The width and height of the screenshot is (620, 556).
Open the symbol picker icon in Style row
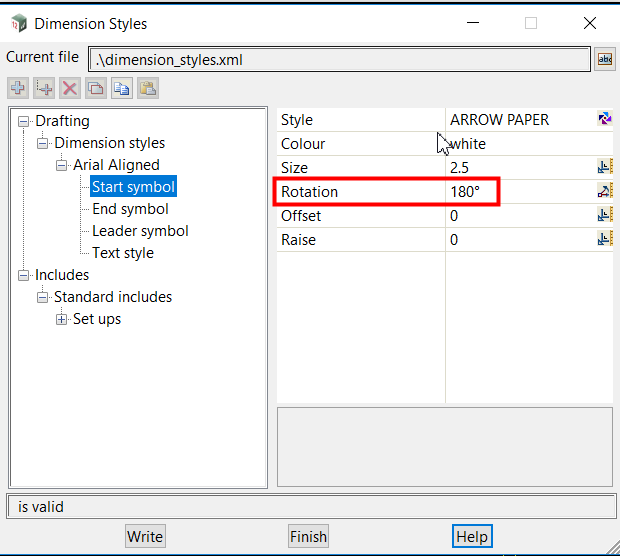click(x=604, y=120)
